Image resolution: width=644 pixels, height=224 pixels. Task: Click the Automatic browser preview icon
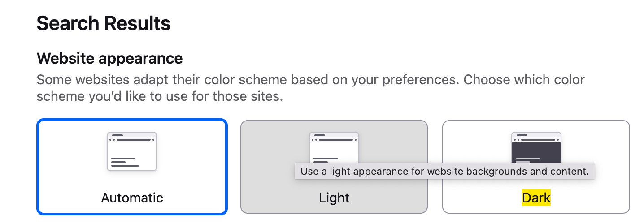[132, 151]
